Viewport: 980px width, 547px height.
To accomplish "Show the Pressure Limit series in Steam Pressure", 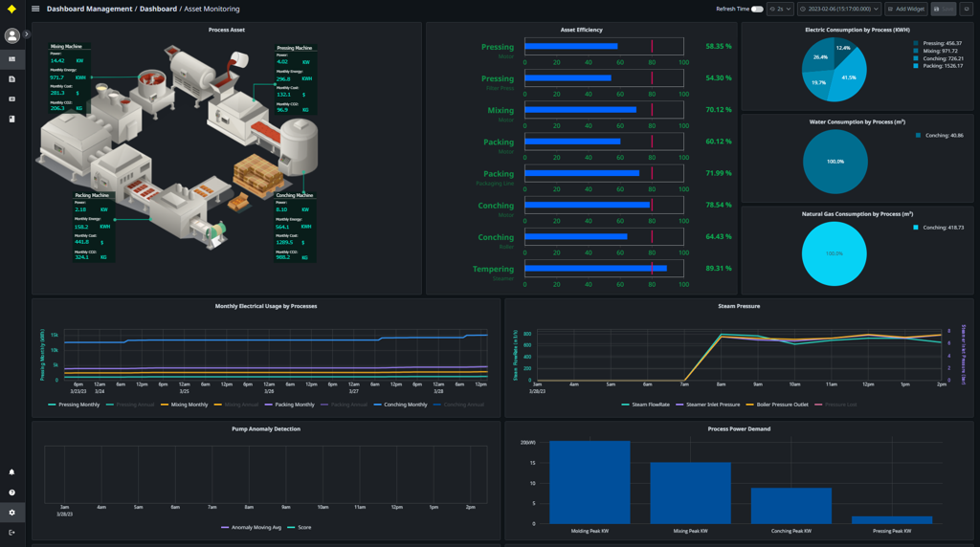I will point(838,405).
